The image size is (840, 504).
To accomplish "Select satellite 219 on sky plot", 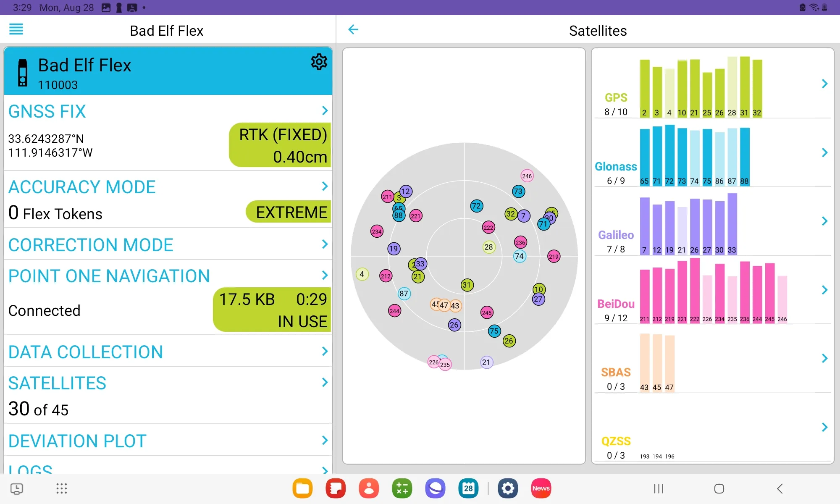I will tap(554, 257).
